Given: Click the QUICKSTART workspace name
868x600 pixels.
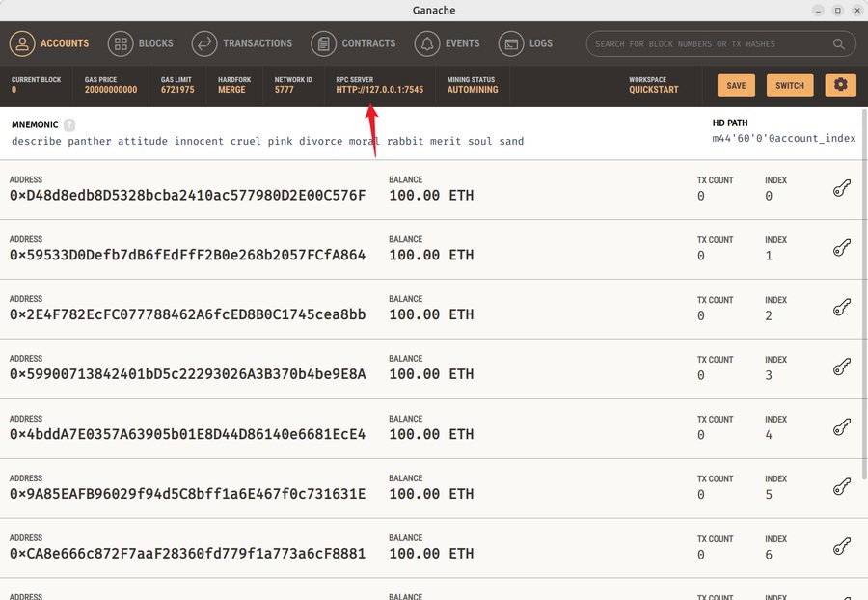Looking at the screenshot, I should (x=653, y=90).
